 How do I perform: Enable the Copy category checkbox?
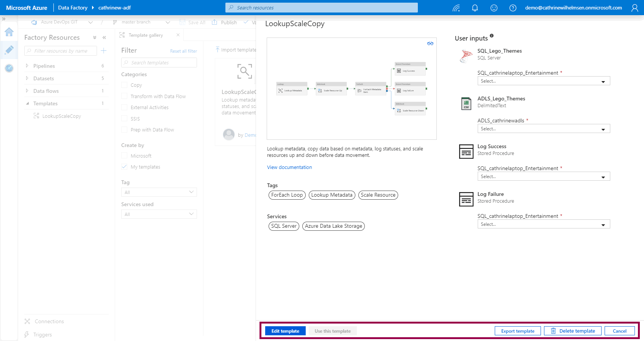(124, 85)
